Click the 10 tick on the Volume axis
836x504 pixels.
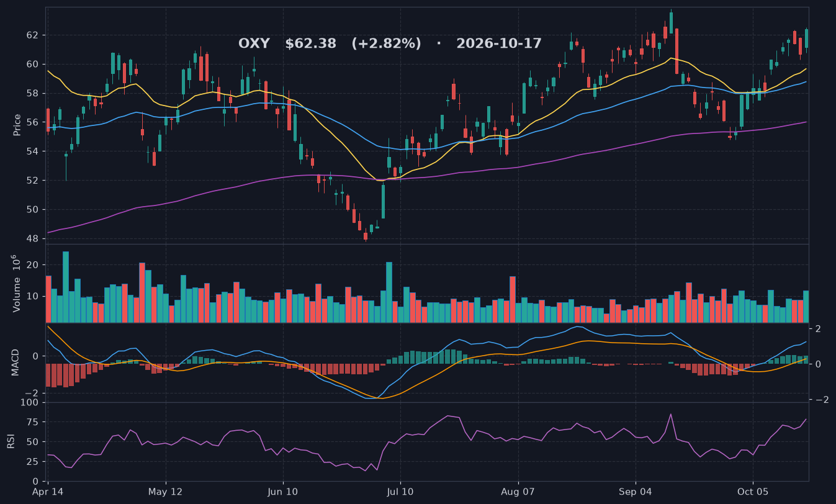pos(34,296)
